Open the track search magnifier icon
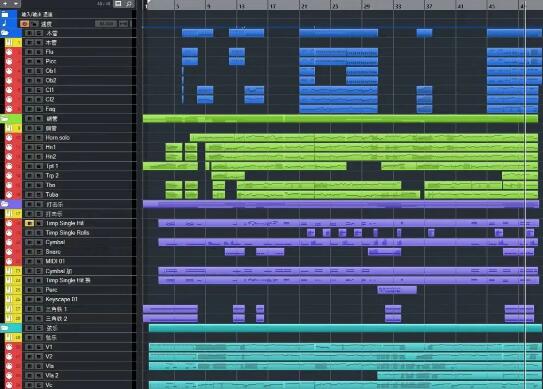 pyautogui.click(x=129, y=3)
